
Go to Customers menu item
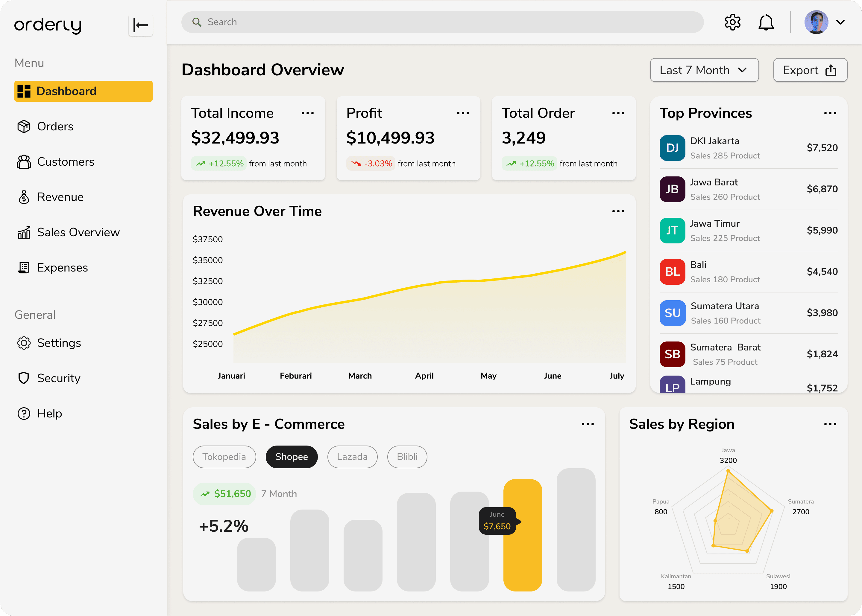[66, 161]
